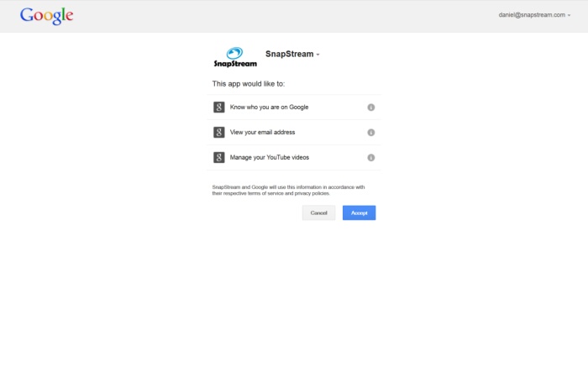Open the daniel@snapstream.com account menu
This screenshot has width=588, height=367.
point(534,15)
